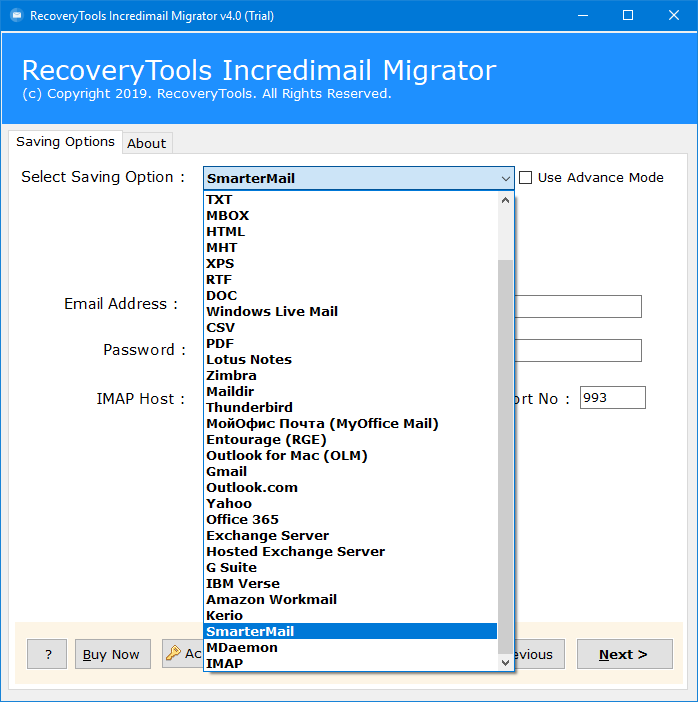Viewport: 698px width, 702px height.
Task: Enable Use Advance Mode checkbox
Action: (525, 178)
